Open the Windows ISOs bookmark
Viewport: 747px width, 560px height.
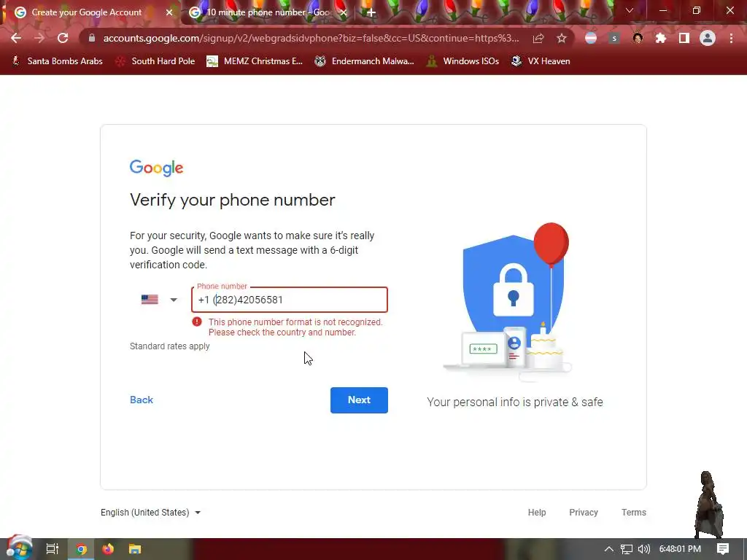[x=463, y=61]
